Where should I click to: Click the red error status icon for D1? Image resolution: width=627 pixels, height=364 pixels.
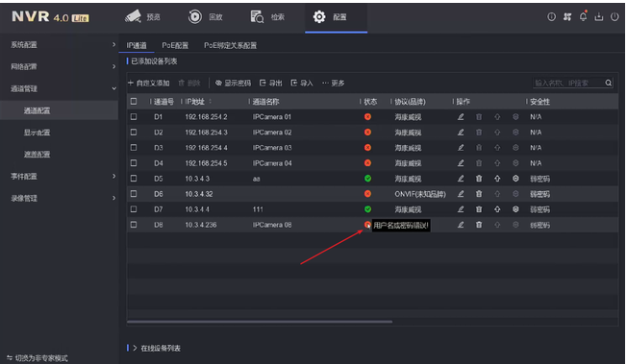(x=367, y=116)
